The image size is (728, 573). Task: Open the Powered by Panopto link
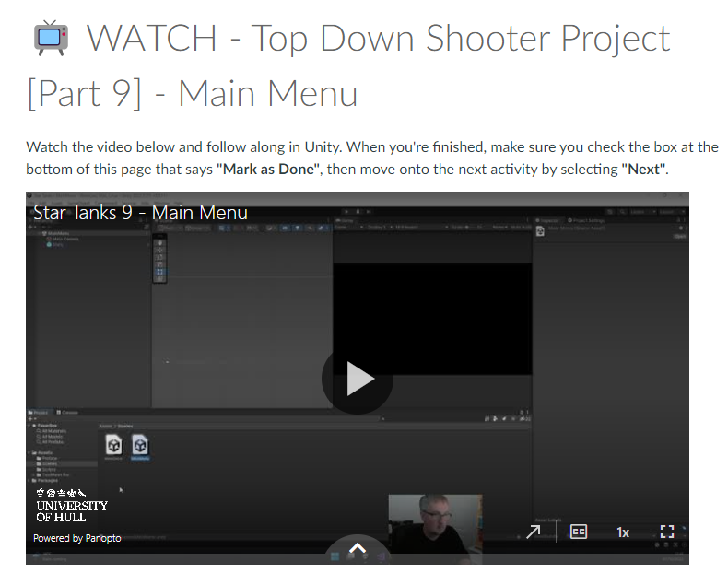click(x=77, y=538)
